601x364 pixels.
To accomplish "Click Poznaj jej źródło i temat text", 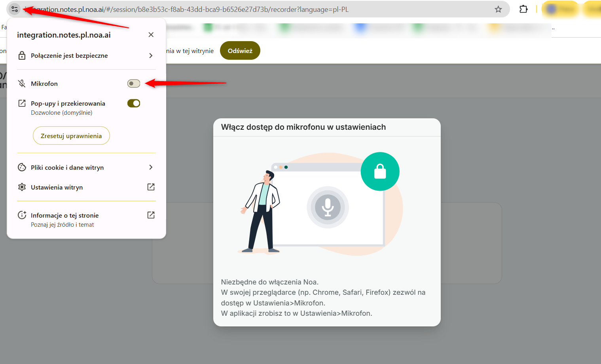I will (x=63, y=225).
